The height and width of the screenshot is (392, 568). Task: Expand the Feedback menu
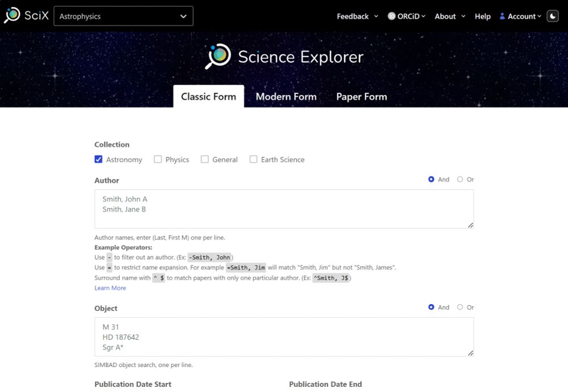tap(357, 16)
